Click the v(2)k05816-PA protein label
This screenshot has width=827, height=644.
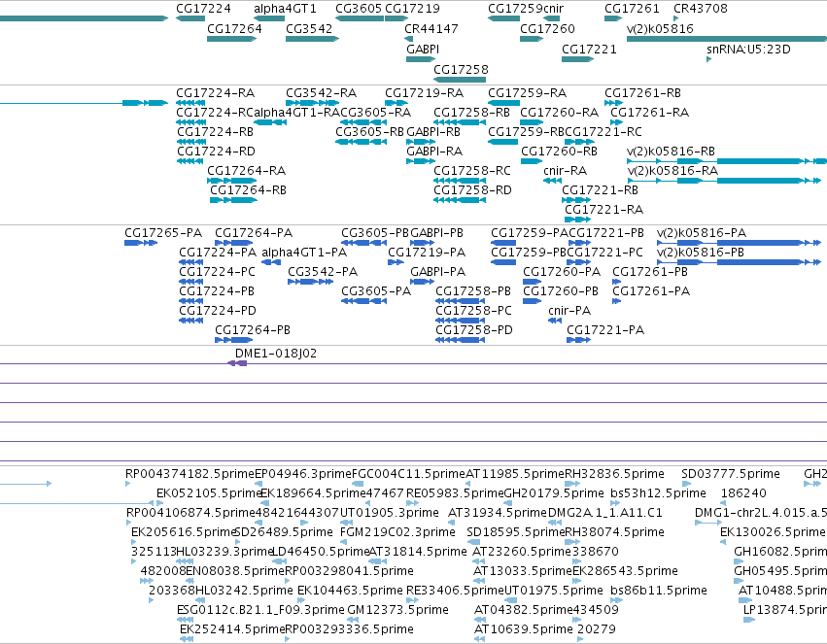tap(702, 233)
